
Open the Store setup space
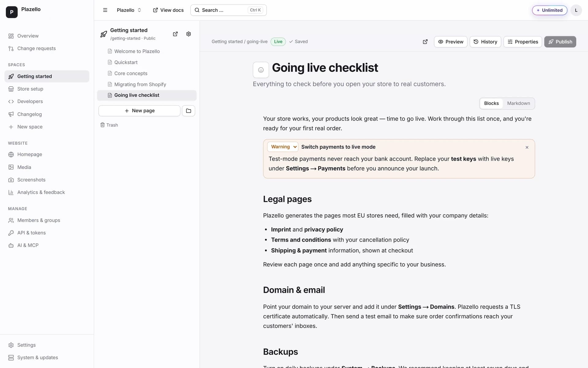(47, 89)
